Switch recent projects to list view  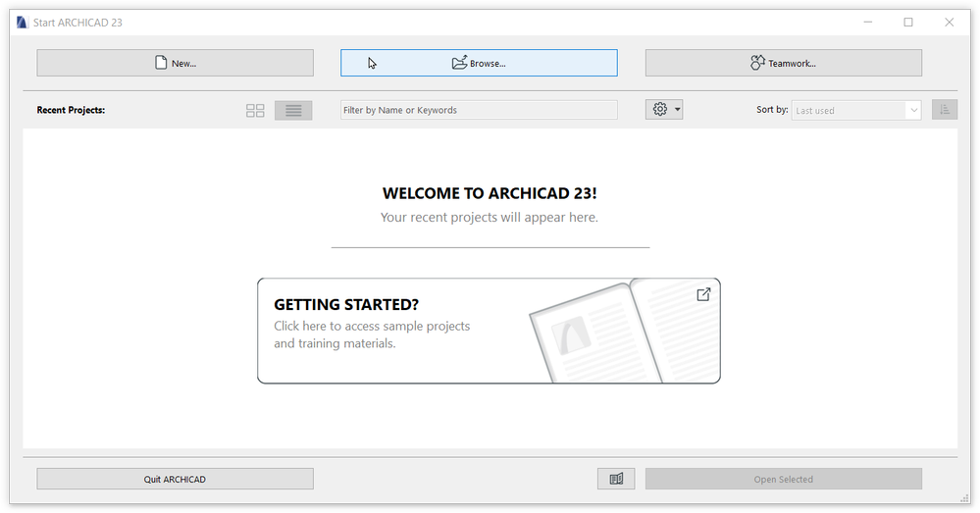293,111
